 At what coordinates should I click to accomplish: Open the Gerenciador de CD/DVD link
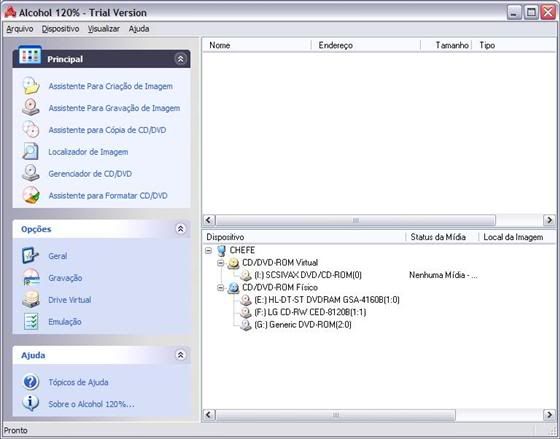[90, 174]
